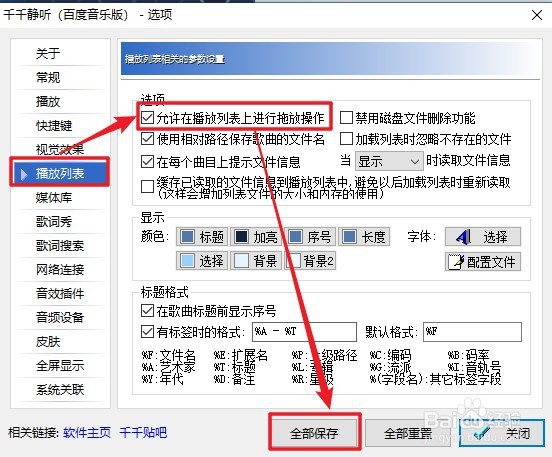Pick the 加亮 color swatch
The width and height of the screenshot is (552, 457).
pos(256,236)
